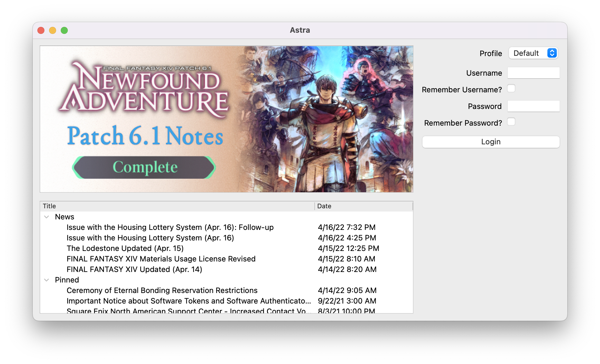Viewport: 600px width, 364px height.
Task: Select 'Important Notice about Software Tokens' pinned item
Action: tap(189, 301)
